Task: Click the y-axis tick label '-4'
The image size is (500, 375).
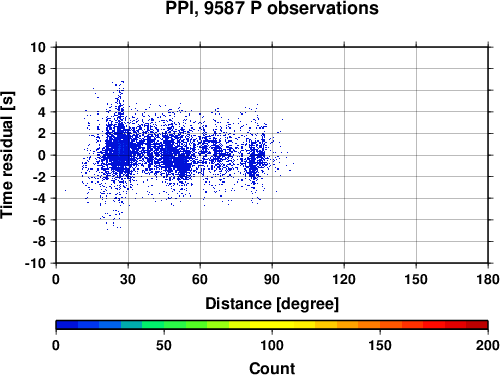Action: click(40, 198)
